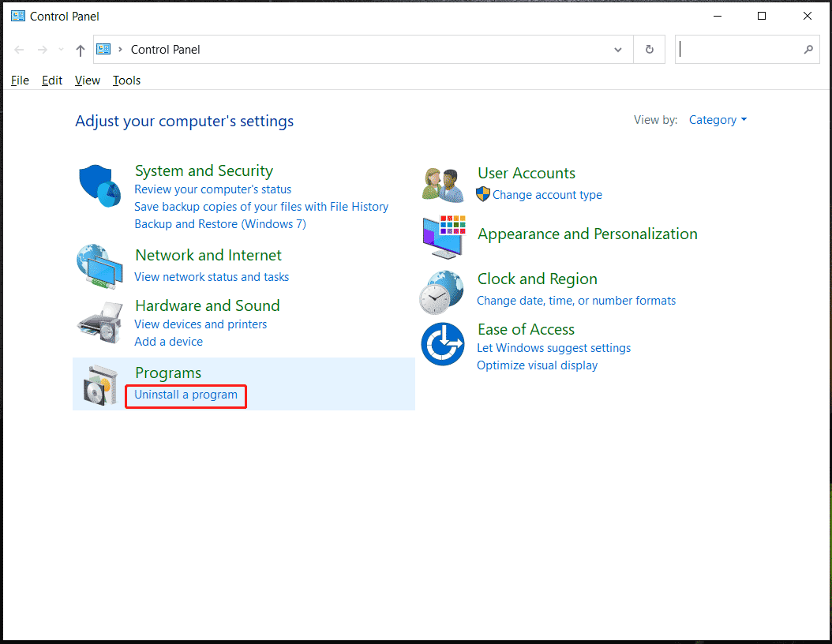Click Change account type link
The width and height of the screenshot is (832, 644).
[x=547, y=195]
